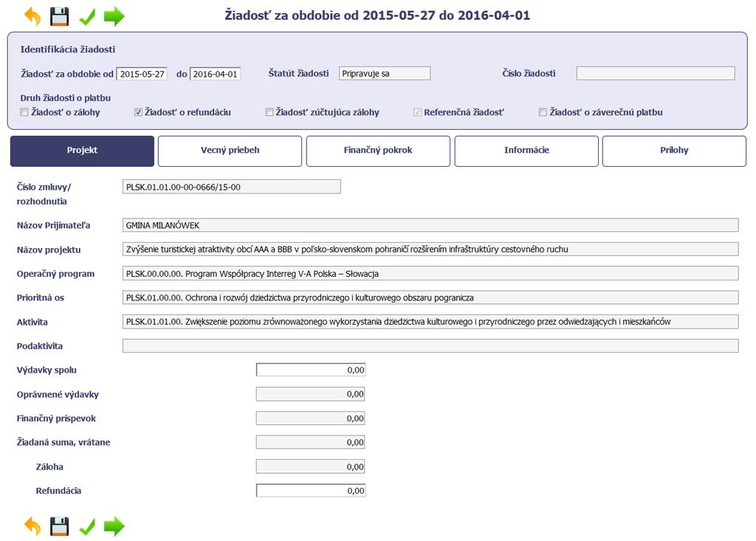The width and height of the screenshot is (756, 541).
Task: Click the Názov projektu field
Action: point(430,249)
